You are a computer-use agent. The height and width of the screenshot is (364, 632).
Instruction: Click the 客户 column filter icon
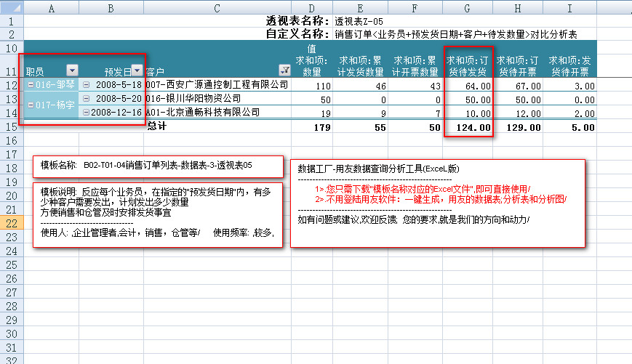[x=284, y=70]
